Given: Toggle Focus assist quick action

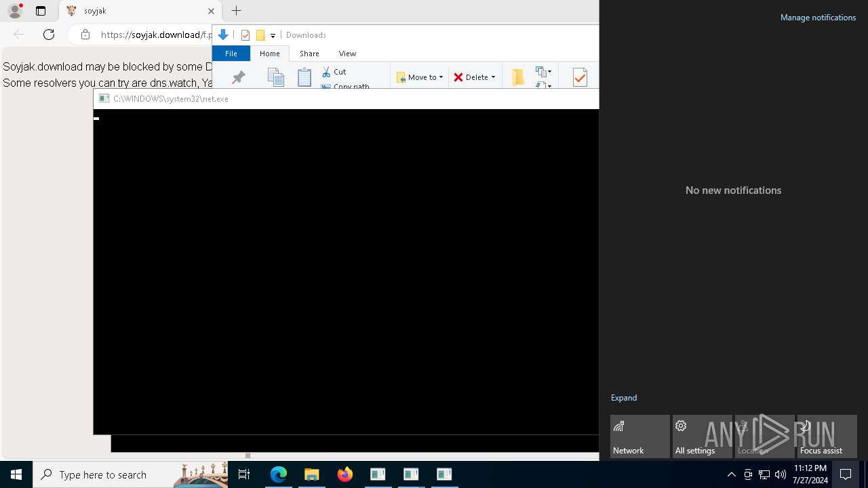Looking at the screenshot, I should tap(827, 436).
